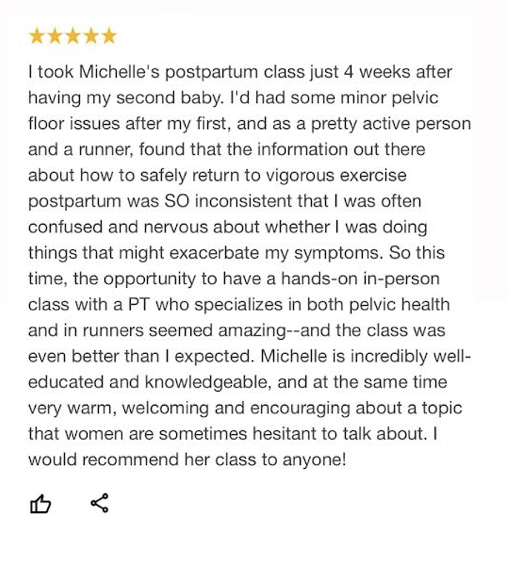Click the word "Michelle's" in the first line
Viewport: 508px width, 584px height.
tap(119, 72)
